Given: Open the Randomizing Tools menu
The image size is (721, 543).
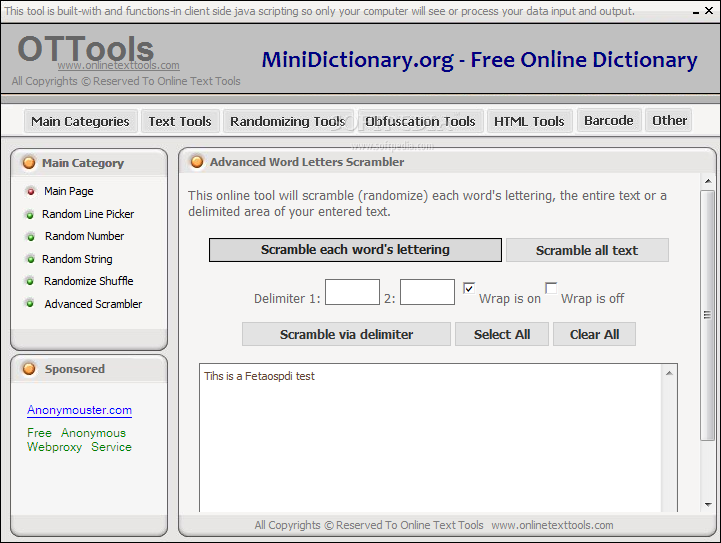Looking at the screenshot, I should 288,121.
